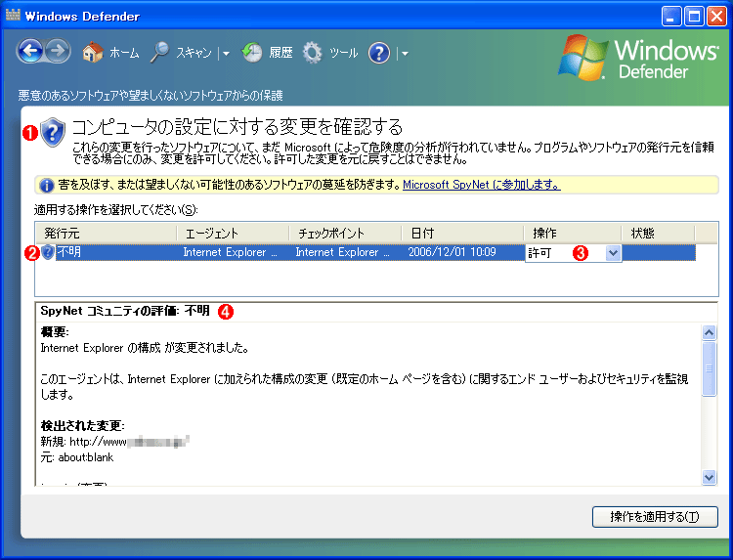Click the details pane scroll down arrow
733x560 pixels.
tap(710, 477)
